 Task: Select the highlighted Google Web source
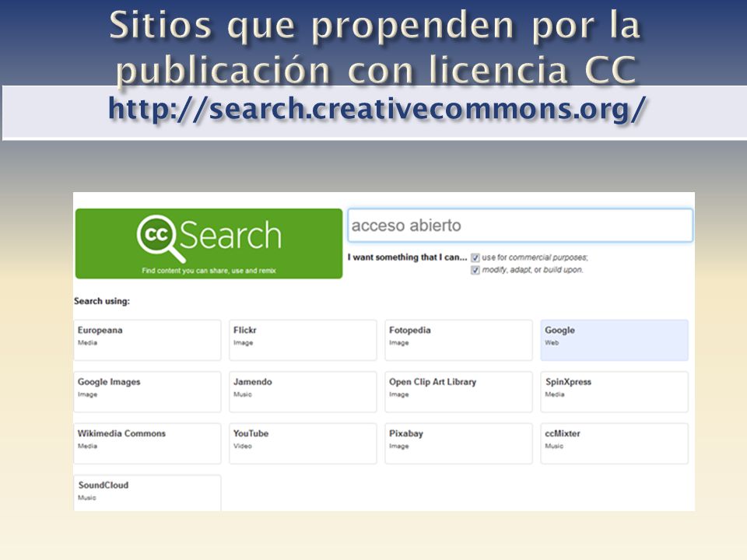coord(615,340)
